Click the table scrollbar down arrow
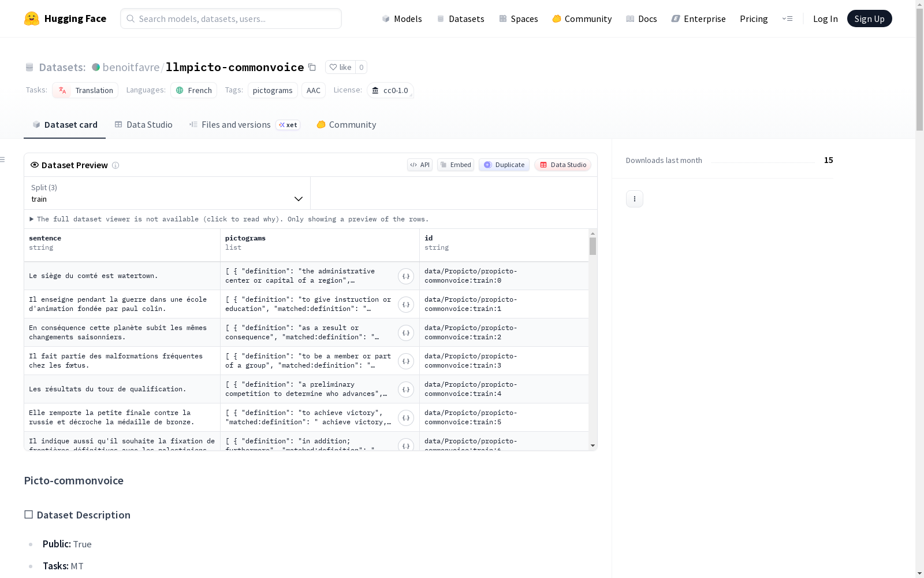 click(x=593, y=446)
